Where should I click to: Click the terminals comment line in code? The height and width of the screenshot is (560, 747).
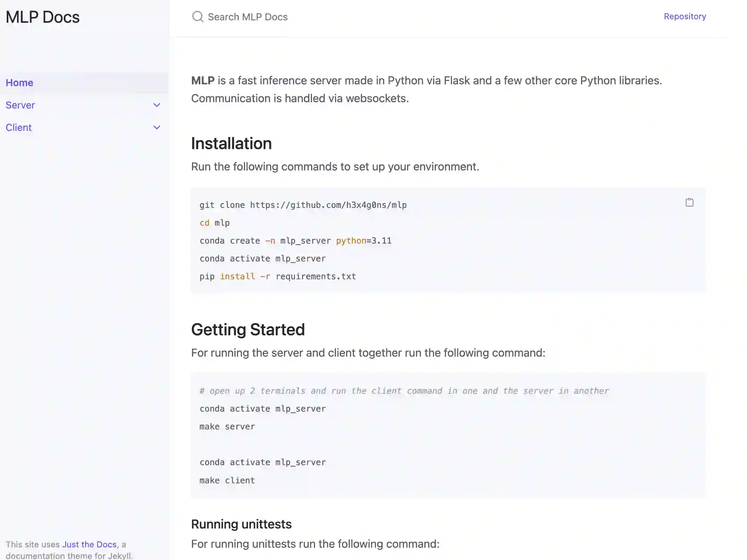pyautogui.click(x=404, y=391)
